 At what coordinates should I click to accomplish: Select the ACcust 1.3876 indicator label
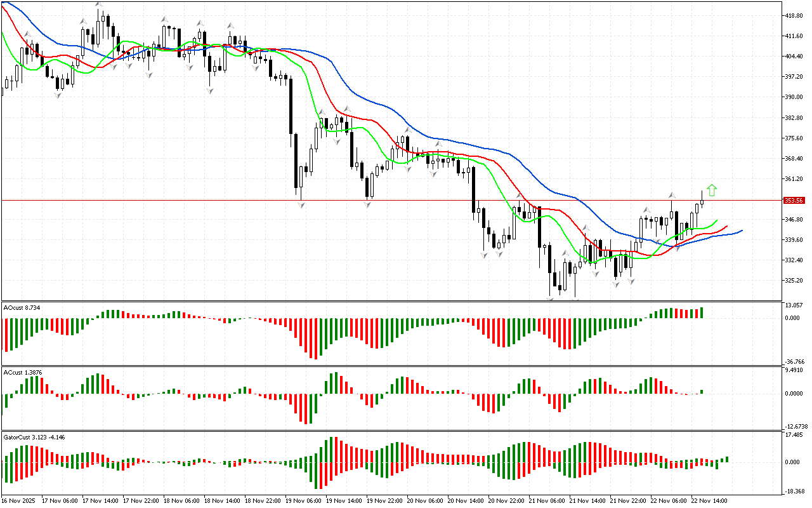(23, 372)
